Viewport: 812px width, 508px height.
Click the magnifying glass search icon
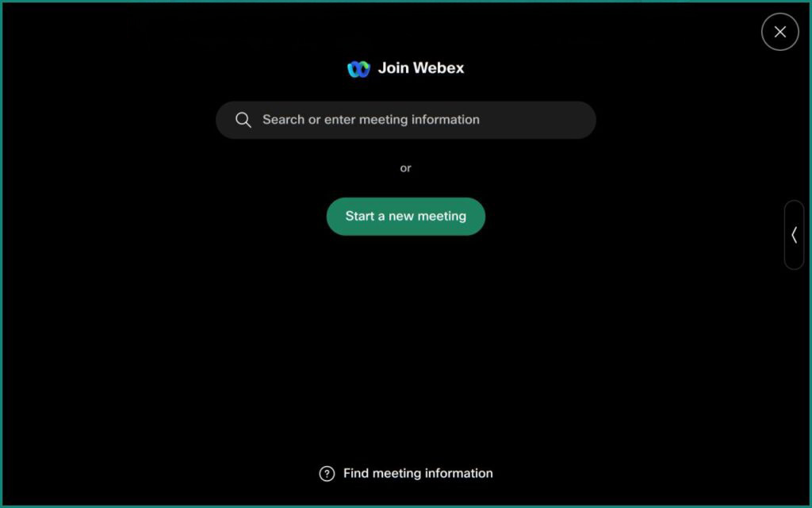(x=243, y=120)
